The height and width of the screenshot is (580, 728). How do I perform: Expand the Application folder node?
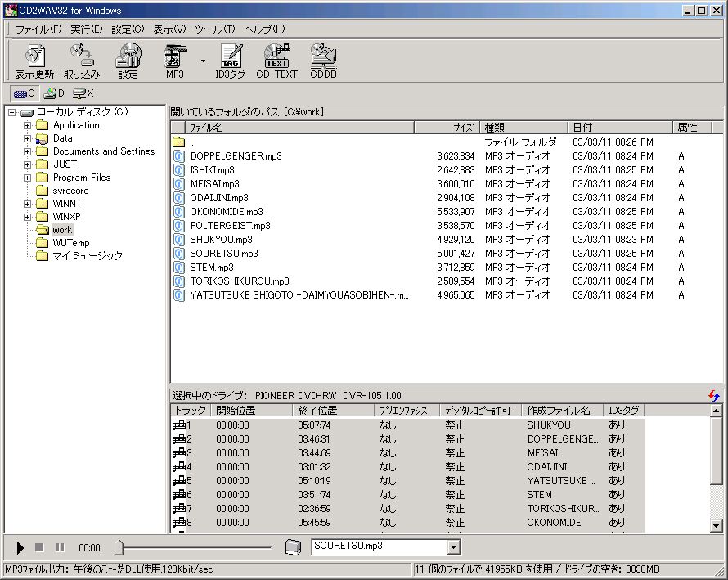coord(27,125)
